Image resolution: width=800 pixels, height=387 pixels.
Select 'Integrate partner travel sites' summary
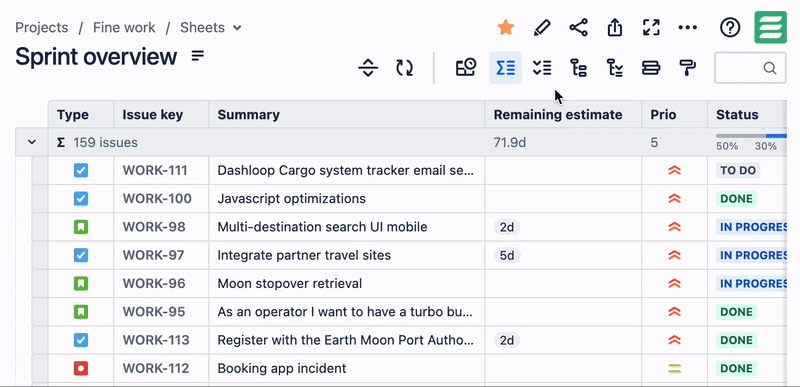click(x=304, y=255)
